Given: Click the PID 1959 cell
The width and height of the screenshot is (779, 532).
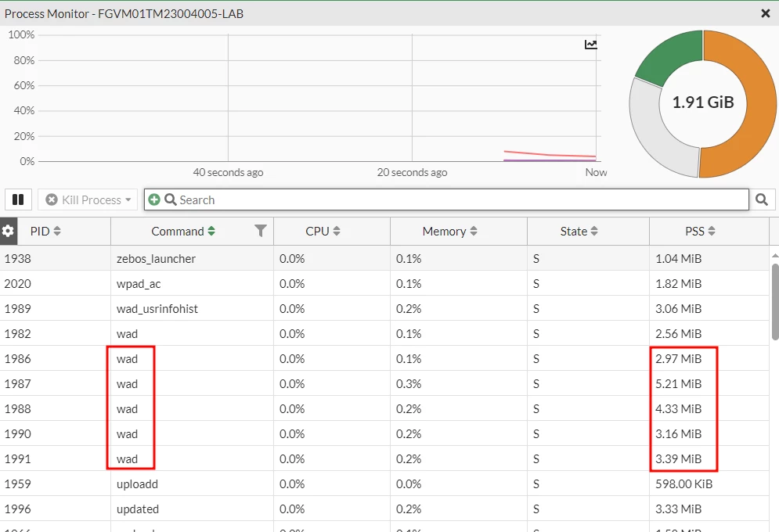Looking at the screenshot, I should 17,483.
